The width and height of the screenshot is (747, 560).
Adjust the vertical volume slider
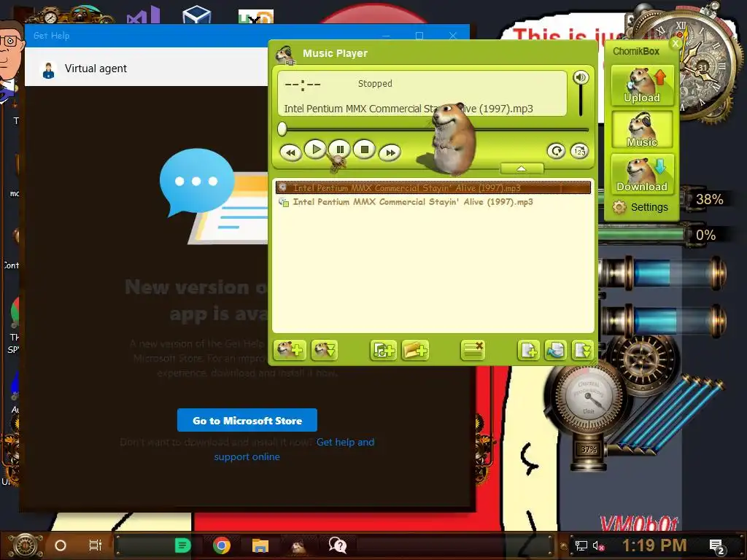click(581, 101)
